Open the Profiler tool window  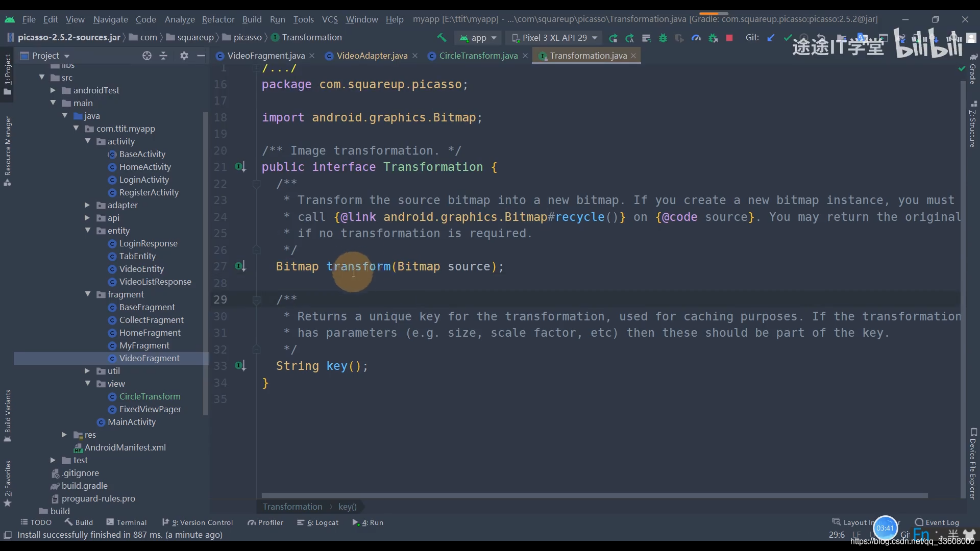pyautogui.click(x=265, y=522)
